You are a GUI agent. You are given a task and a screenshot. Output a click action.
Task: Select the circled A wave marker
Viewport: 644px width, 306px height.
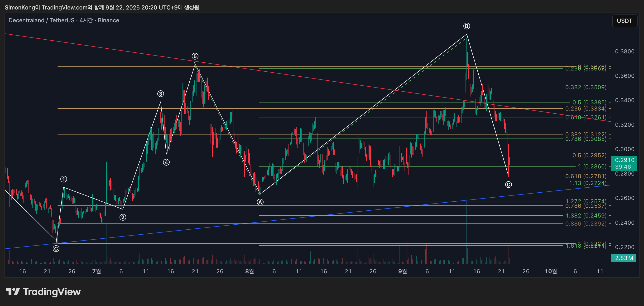[260, 202]
